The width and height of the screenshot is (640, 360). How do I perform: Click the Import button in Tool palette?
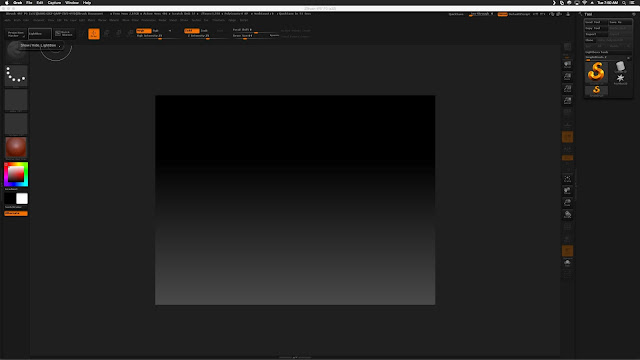(x=596, y=34)
